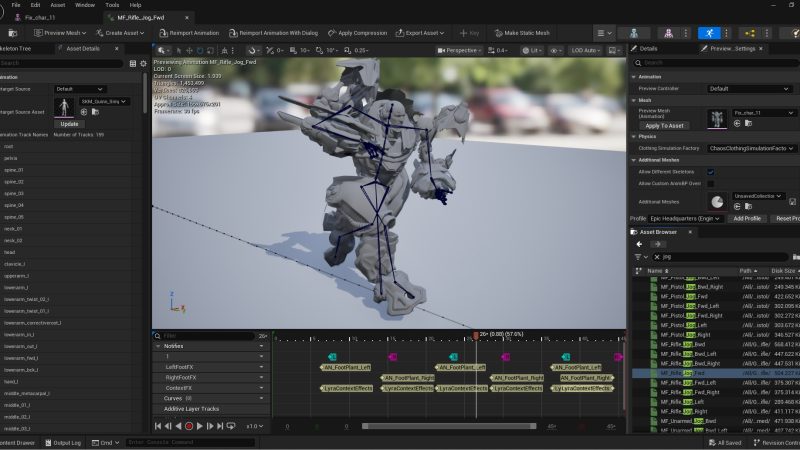Open the Window menu

coord(85,5)
